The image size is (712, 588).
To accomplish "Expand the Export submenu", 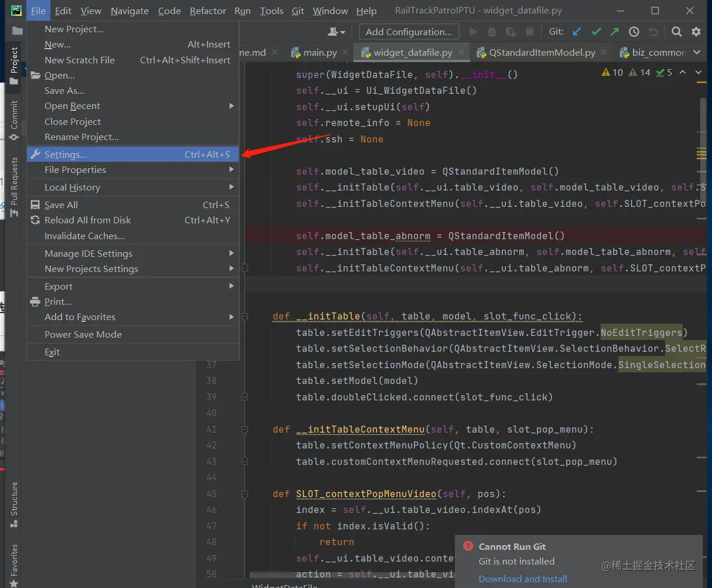I will click(x=231, y=286).
